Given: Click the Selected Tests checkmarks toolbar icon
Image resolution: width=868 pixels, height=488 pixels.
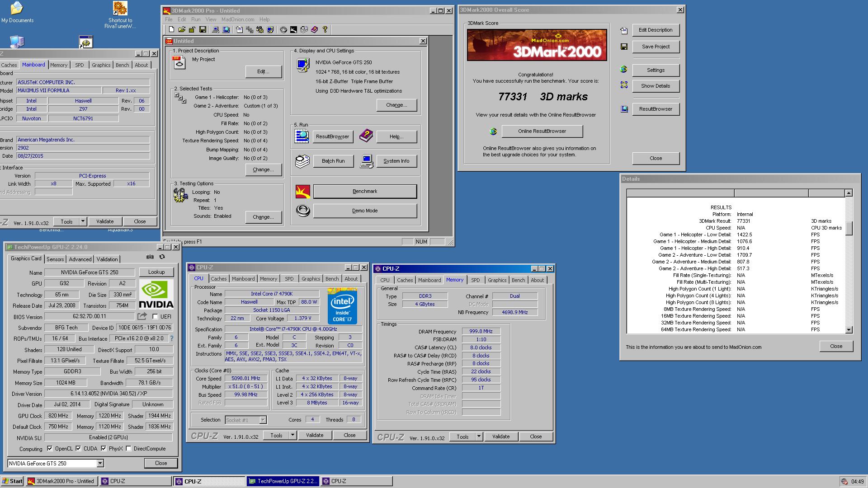Looking at the screenshot, I should 250,29.
